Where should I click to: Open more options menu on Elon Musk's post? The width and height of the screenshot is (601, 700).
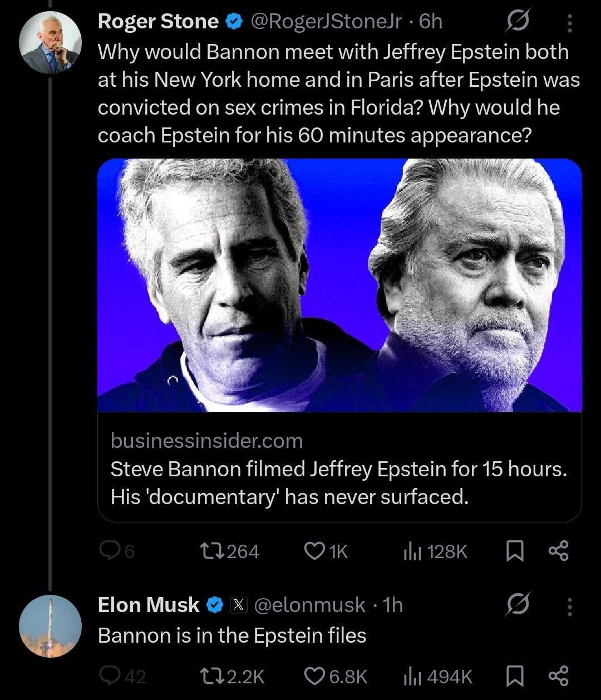pyautogui.click(x=569, y=605)
